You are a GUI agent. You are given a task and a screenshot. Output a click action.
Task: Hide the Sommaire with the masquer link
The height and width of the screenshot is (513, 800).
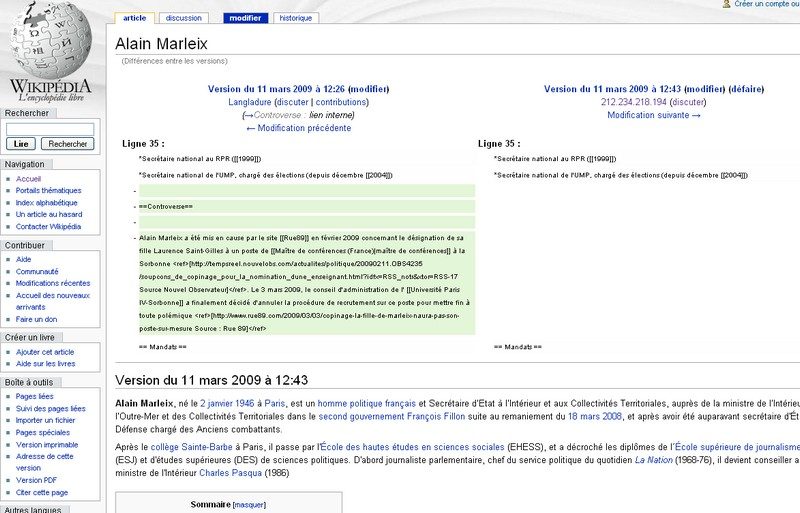pos(250,503)
